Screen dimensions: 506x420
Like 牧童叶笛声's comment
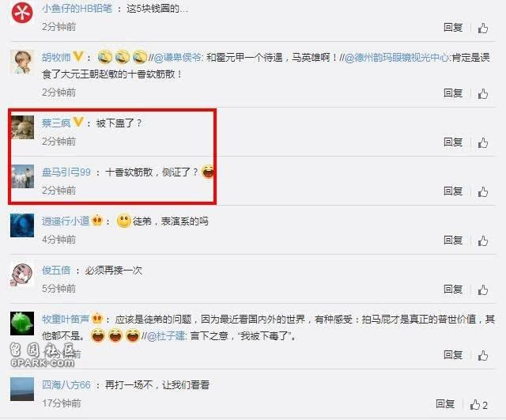pos(483,355)
